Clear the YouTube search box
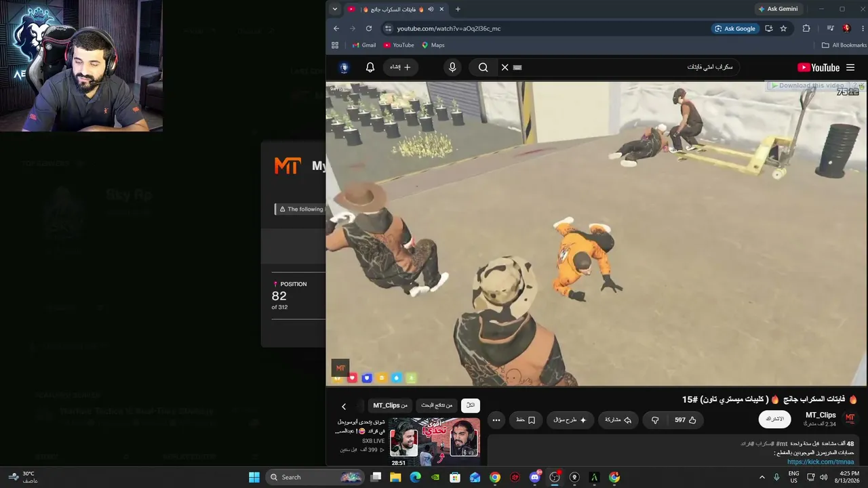This screenshot has height=488, width=868. (505, 68)
